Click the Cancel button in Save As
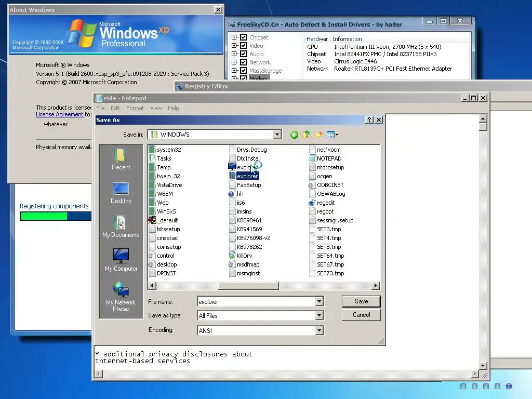The width and height of the screenshot is (532, 399). [361, 315]
